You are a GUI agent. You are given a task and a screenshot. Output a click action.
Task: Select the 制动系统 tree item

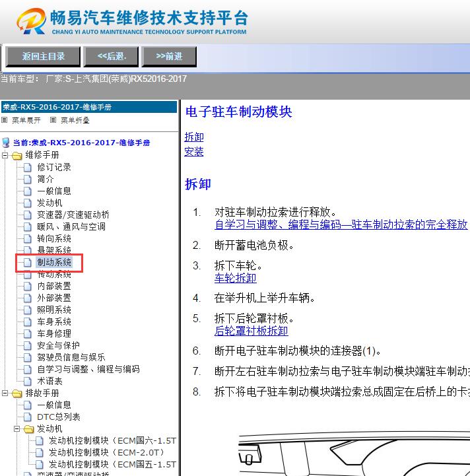(54, 262)
